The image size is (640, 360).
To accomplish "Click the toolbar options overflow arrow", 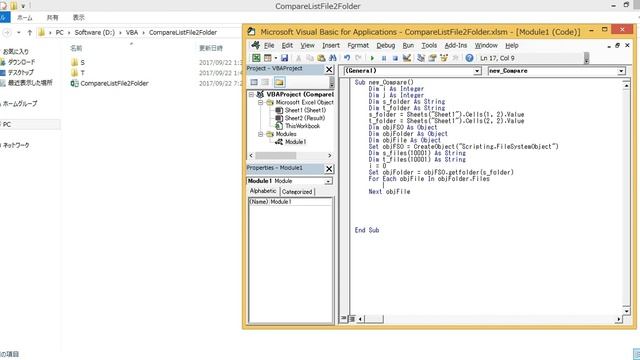I will tap(586, 58).
